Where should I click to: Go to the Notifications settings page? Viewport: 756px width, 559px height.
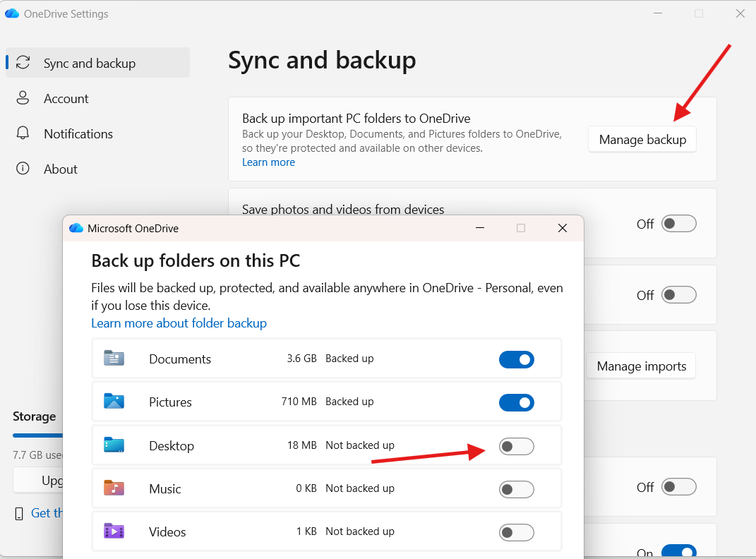click(78, 133)
